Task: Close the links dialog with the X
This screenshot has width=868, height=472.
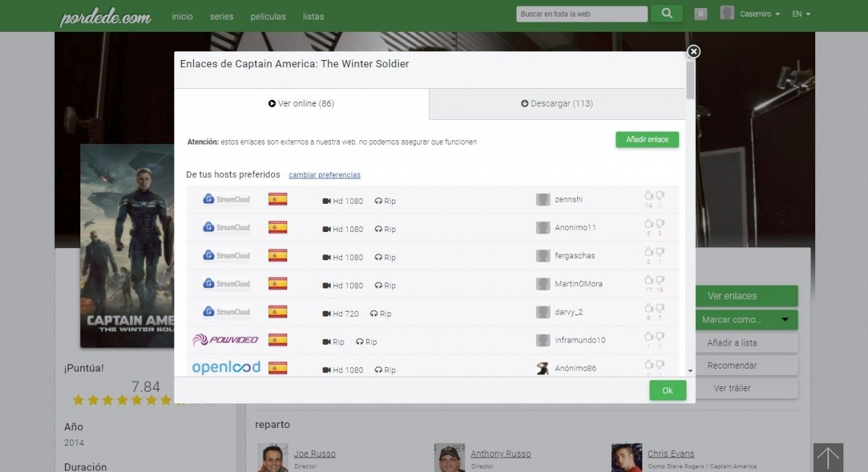Action: pos(693,51)
